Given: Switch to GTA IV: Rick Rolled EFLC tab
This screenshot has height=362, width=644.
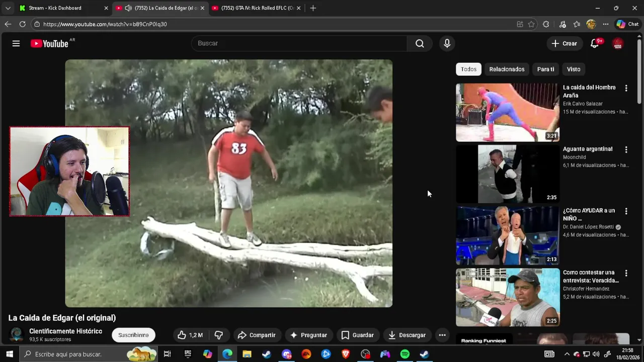Looking at the screenshot, I should tap(256, 8).
